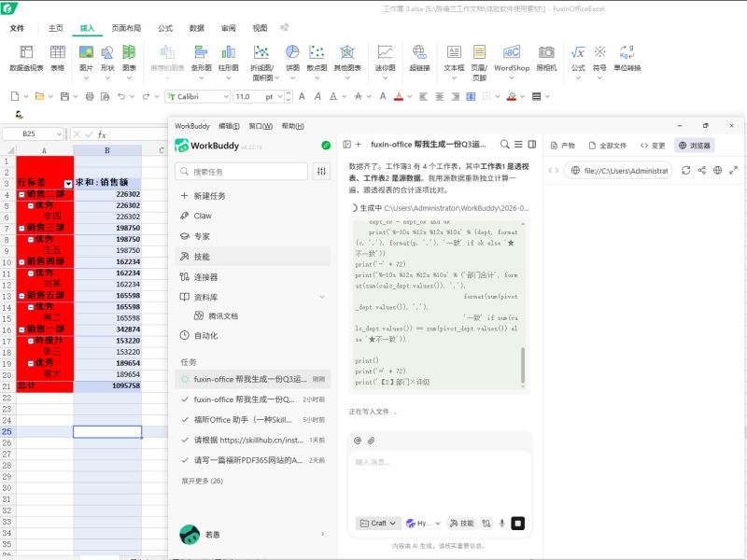Screen dimensions: 747x560
Task: Open the WordShop art text tool
Action: (x=512, y=58)
